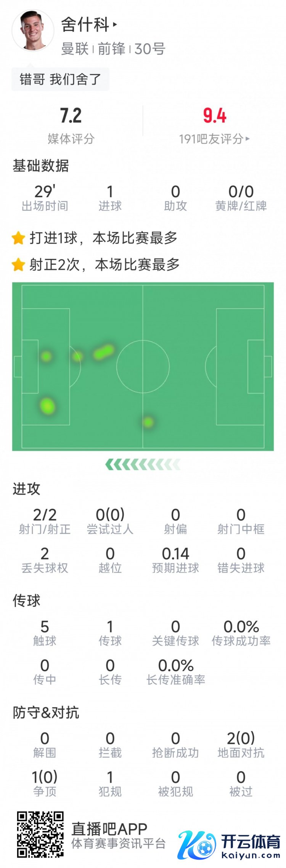Tap the player avatar photo of 舍什科

pyautogui.click(x=33, y=30)
